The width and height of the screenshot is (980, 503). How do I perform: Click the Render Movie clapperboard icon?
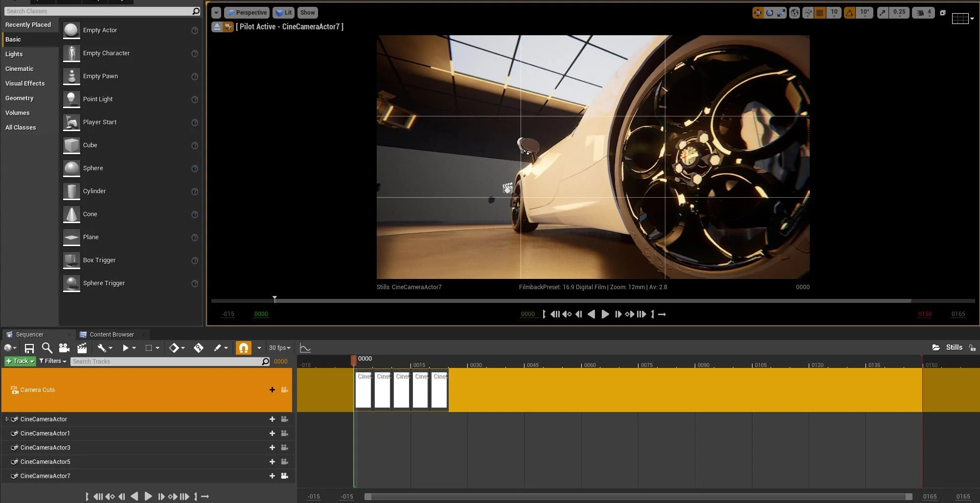pyautogui.click(x=82, y=348)
